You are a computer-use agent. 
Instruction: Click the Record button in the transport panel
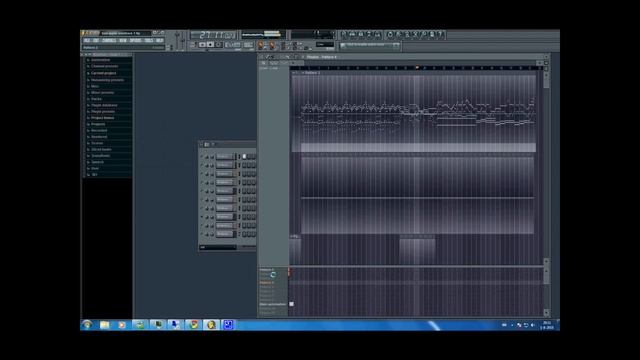tap(218, 44)
